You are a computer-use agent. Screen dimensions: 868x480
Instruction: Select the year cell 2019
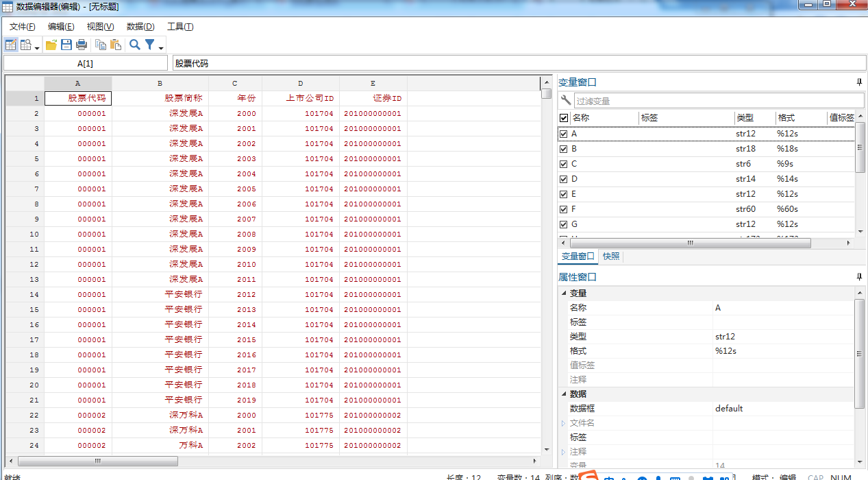coord(235,400)
